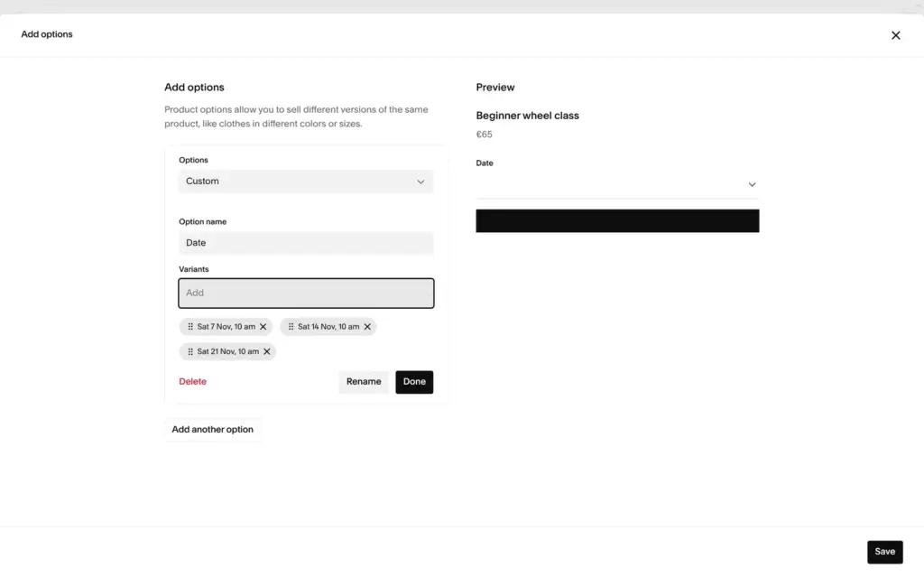This screenshot has width=924, height=578.
Task: Select the Sat 14 Nov, 10 am chip label
Action: coord(328,327)
